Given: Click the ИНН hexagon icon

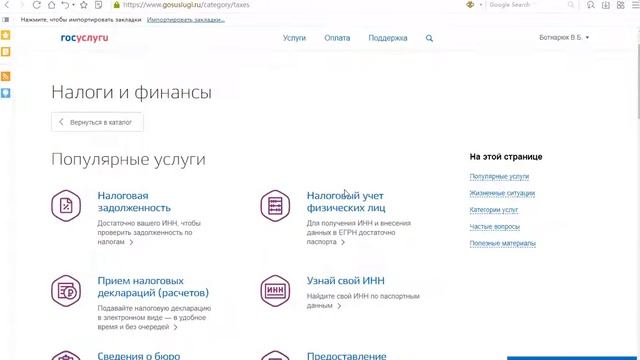Looking at the screenshot, I should (276, 291).
